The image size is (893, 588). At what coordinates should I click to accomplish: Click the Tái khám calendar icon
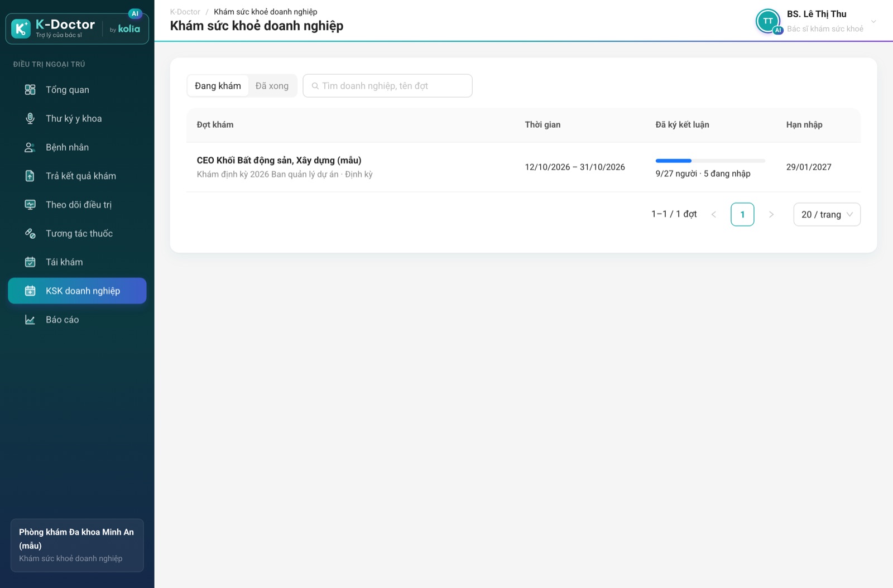click(30, 262)
